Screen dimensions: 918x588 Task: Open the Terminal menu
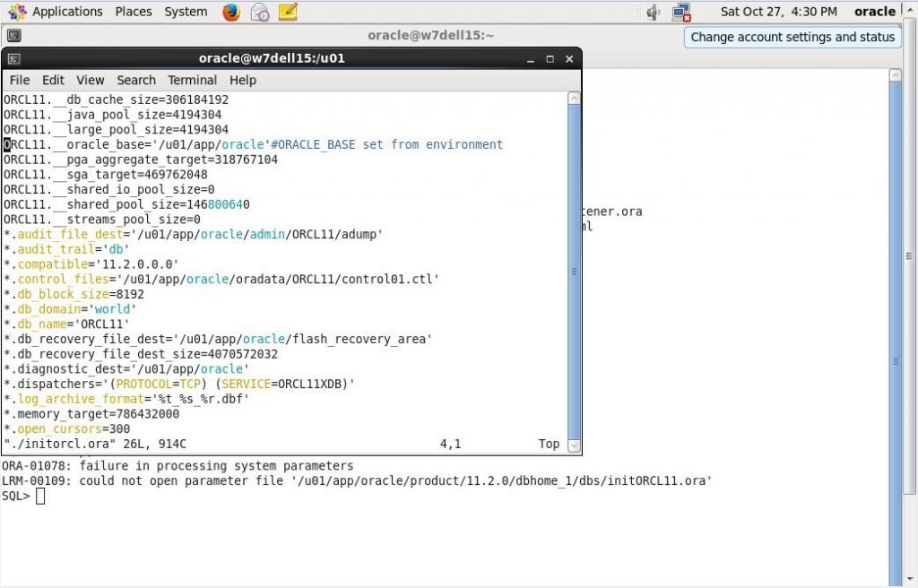(192, 80)
